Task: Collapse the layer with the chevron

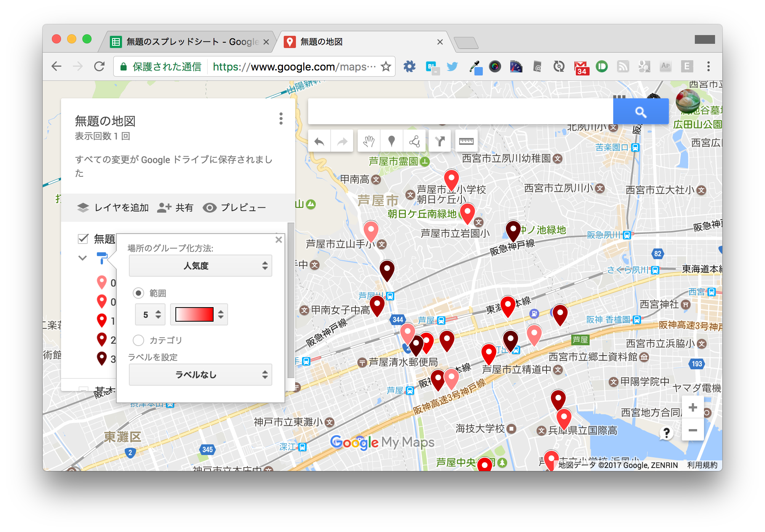Action: [82, 258]
